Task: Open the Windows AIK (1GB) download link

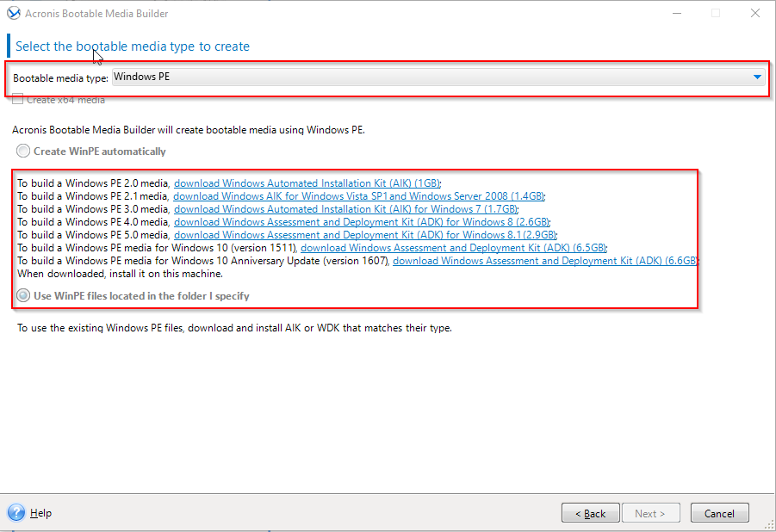Action: tap(307, 183)
